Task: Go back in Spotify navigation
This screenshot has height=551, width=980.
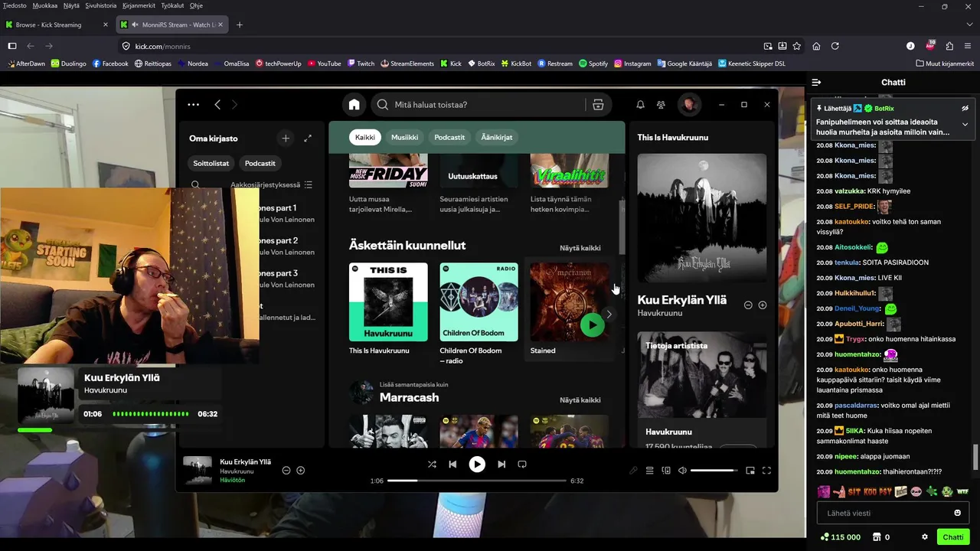Action: click(217, 105)
